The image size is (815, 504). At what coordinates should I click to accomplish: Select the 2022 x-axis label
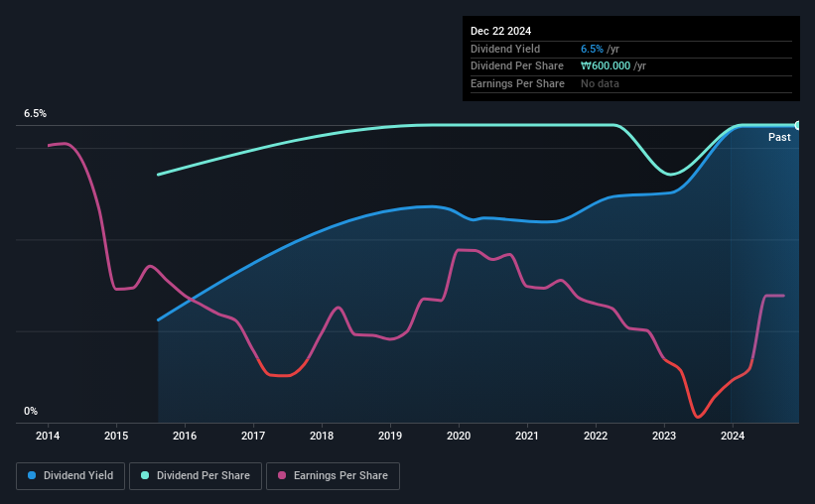(x=596, y=436)
